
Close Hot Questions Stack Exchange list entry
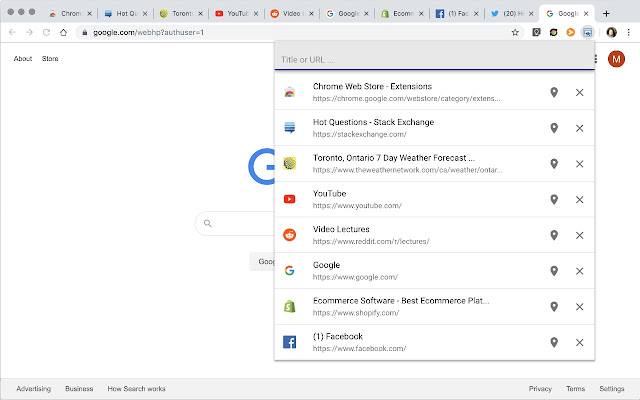(x=579, y=128)
